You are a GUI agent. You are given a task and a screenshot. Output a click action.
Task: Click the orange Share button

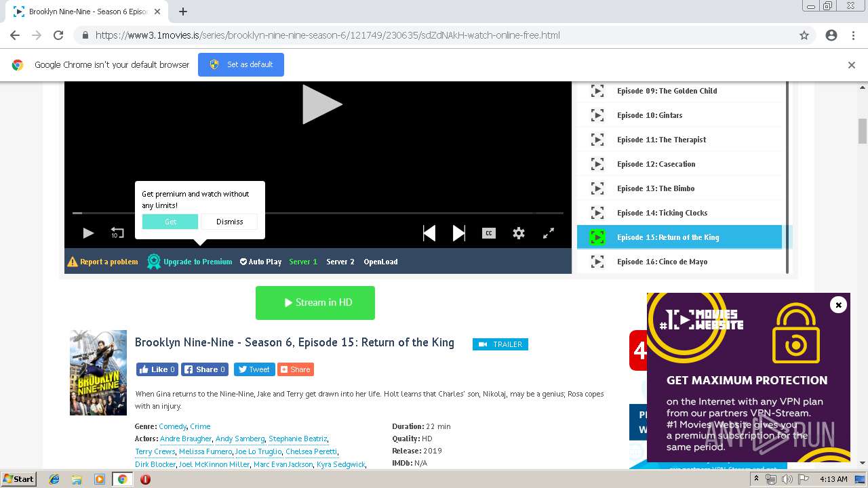296,369
